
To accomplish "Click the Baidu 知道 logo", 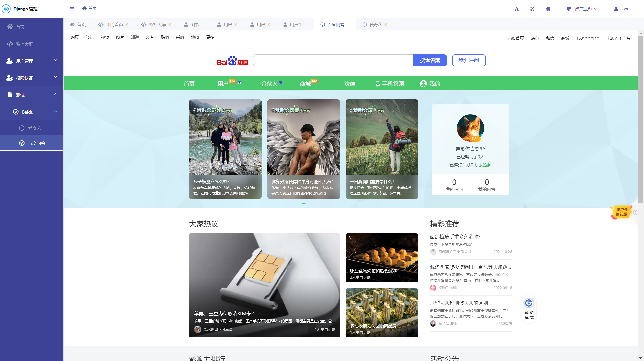I will pos(232,61).
